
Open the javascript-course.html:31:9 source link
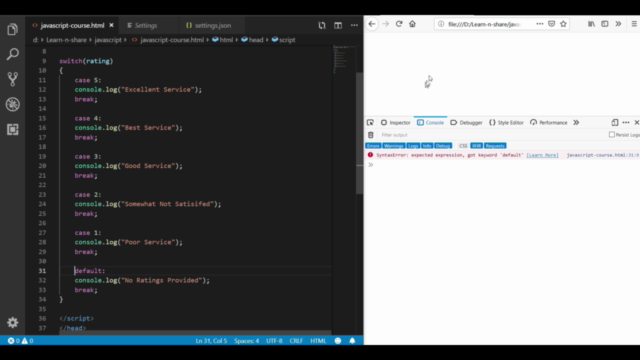tap(603, 155)
